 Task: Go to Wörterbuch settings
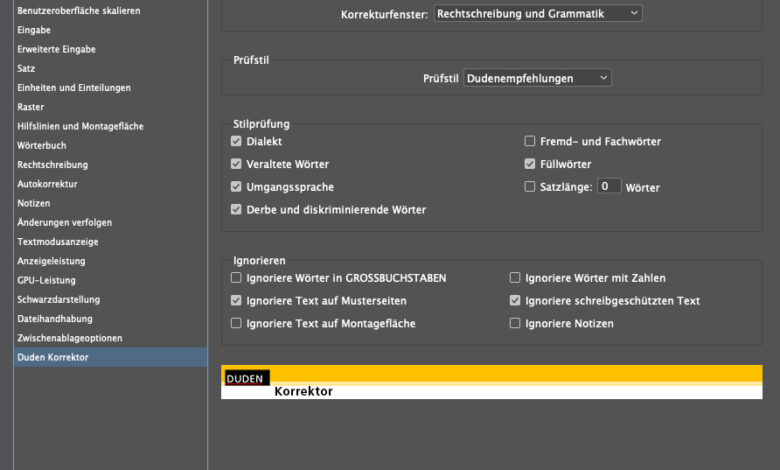(x=42, y=145)
